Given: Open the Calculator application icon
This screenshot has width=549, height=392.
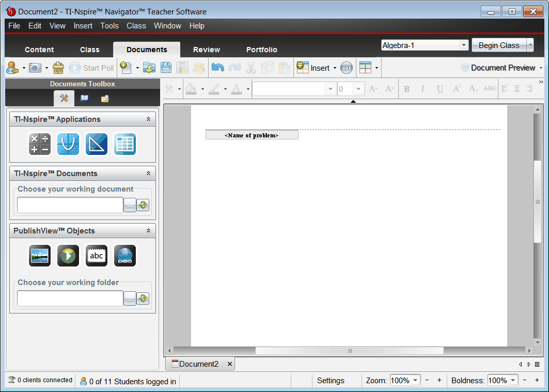Looking at the screenshot, I should coord(40,144).
